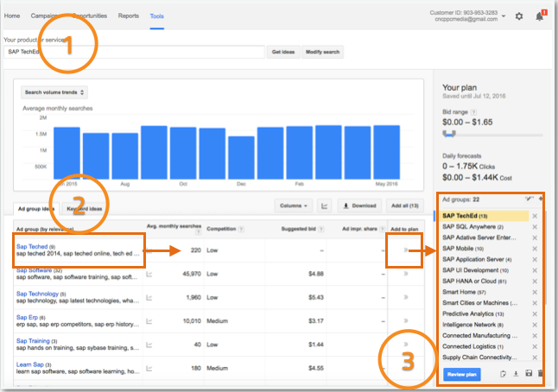Show trend chart for Sap Erp row
The width and height of the screenshot is (558, 392).
(149, 324)
